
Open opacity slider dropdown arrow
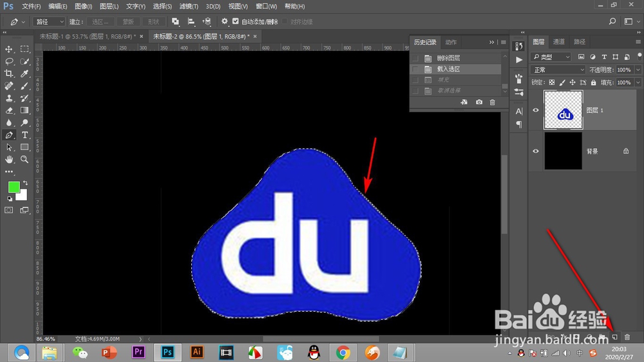coord(638,70)
